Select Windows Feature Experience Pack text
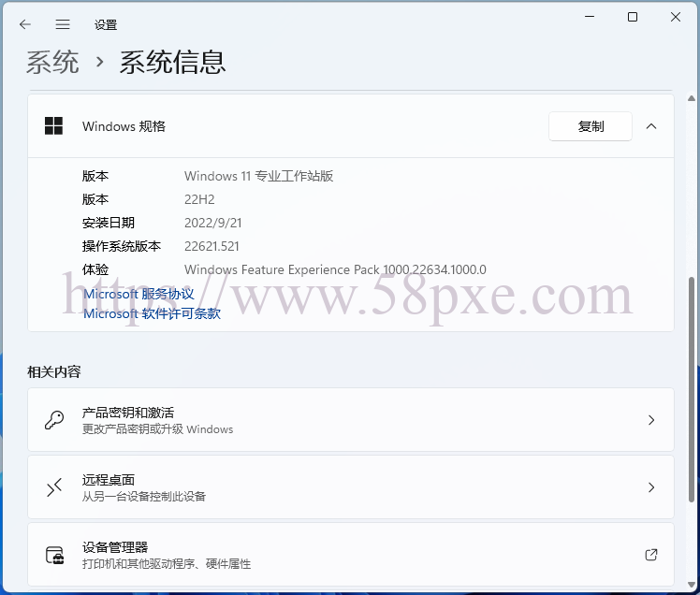 pyautogui.click(x=335, y=269)
